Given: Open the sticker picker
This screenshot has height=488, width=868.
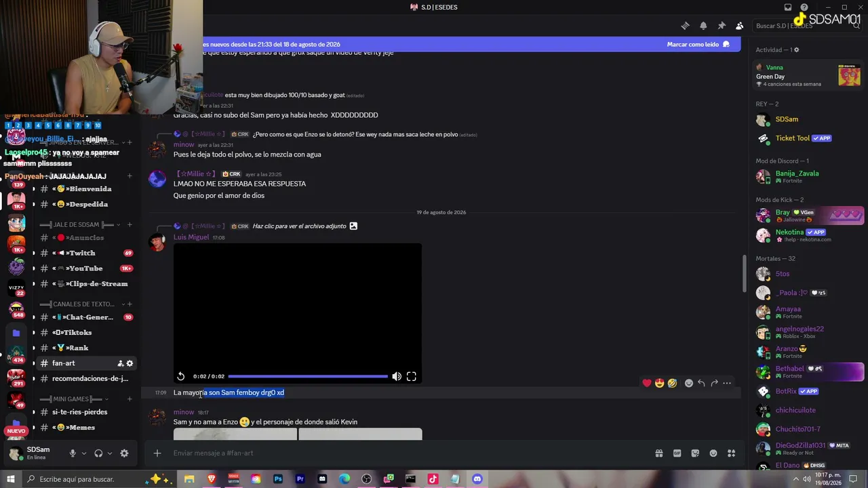Looking at the screenshot, I should point(695,453).
